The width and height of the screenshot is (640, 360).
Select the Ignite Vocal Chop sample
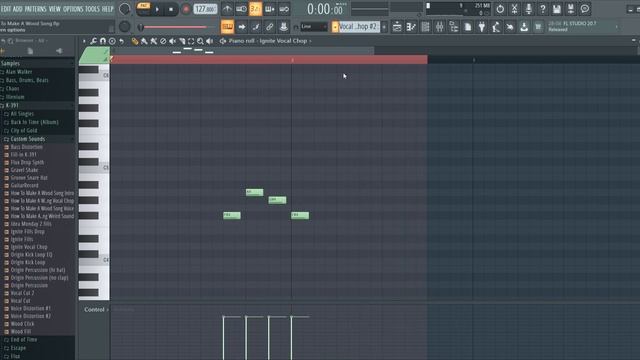tap(29, 247)
